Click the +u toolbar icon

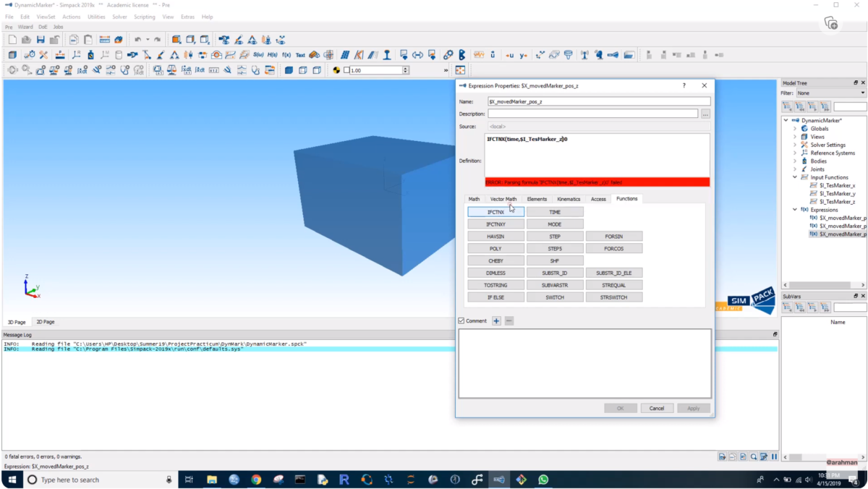tap(509, 55)
